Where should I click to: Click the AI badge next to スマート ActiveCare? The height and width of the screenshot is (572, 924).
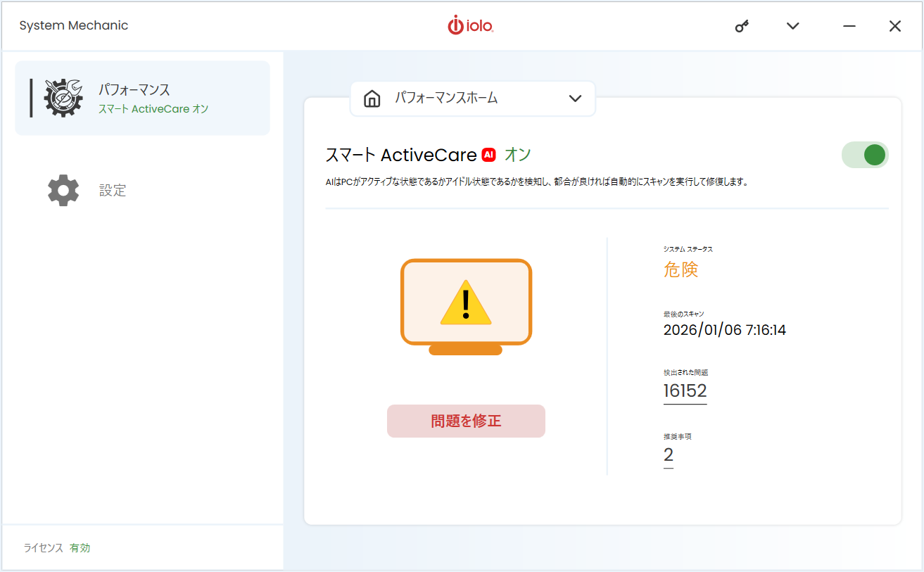(488, 155)
